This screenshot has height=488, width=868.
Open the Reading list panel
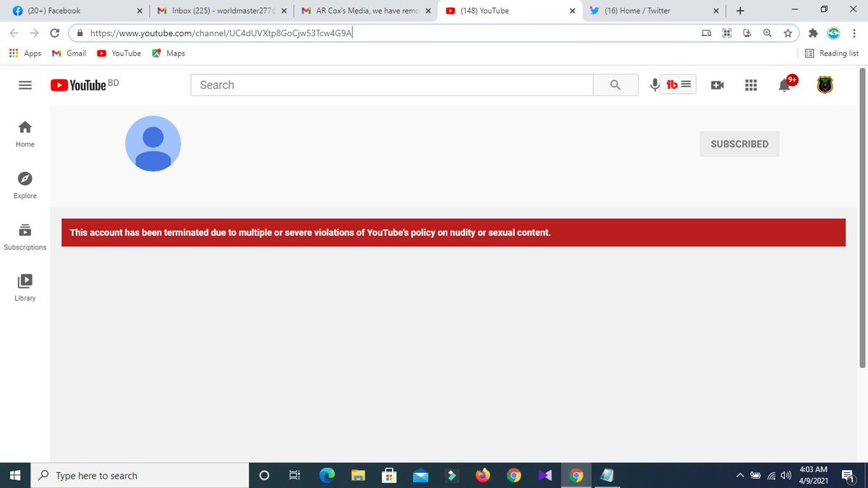pyautogui.click(x=832, y=53)
